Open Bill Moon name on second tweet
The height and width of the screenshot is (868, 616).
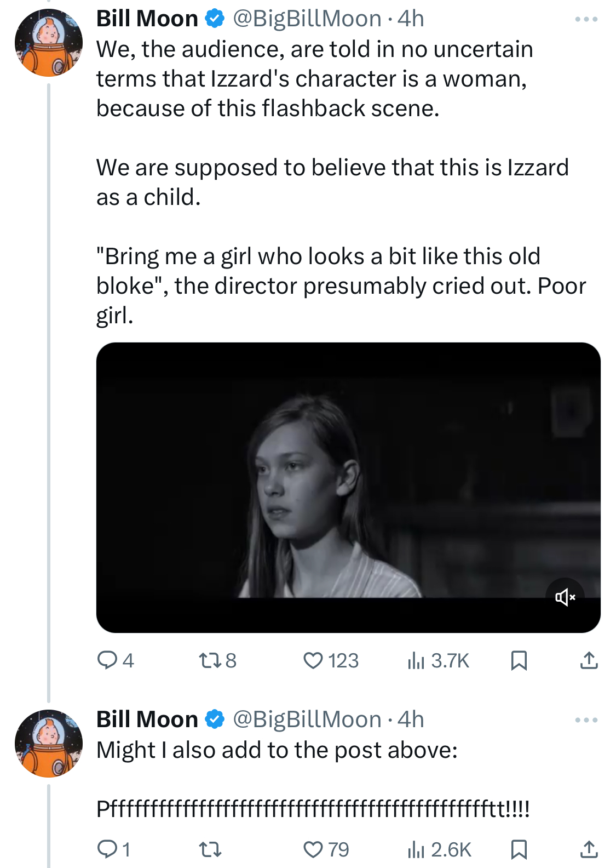(147, 719)
